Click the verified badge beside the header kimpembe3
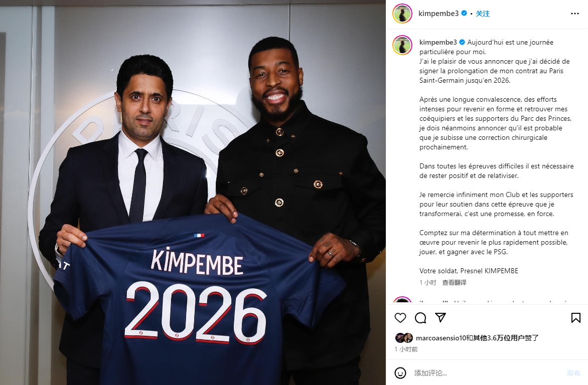The image size is (588, 385). point(464,14)
